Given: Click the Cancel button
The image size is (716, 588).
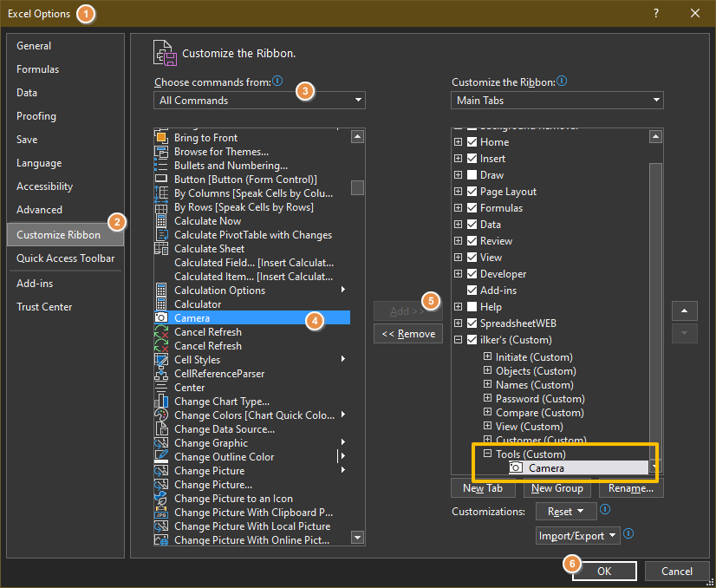Looking at the screenshot, I should click(677, 572).
